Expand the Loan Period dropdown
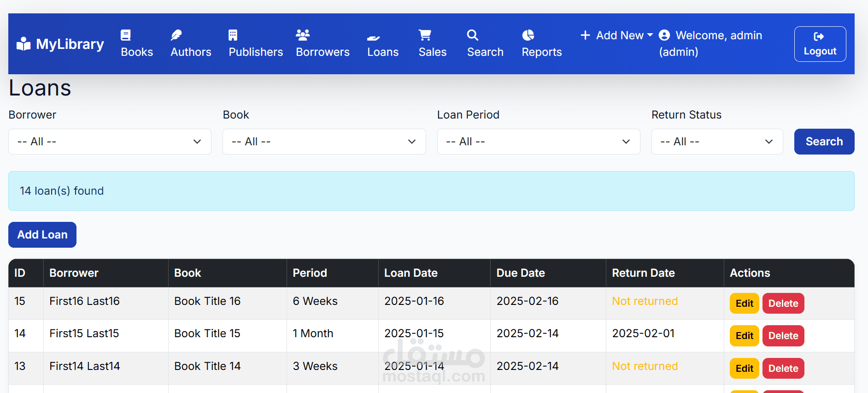 click(x=538, y=142)
